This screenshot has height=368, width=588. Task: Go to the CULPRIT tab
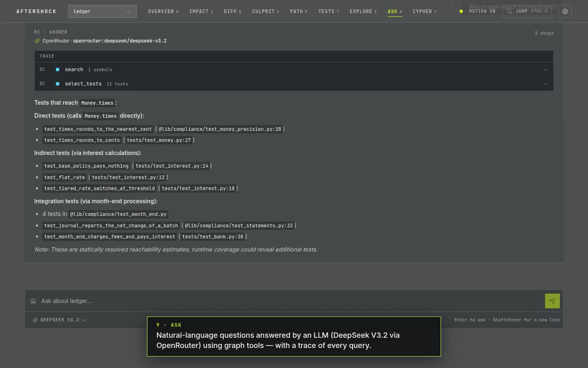(x=266, y=11)
